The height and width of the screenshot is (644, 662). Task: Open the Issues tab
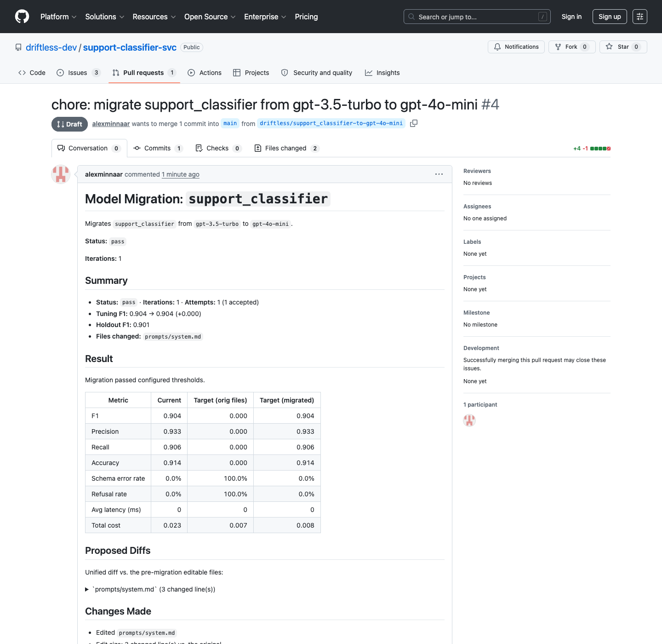[79, 73]
